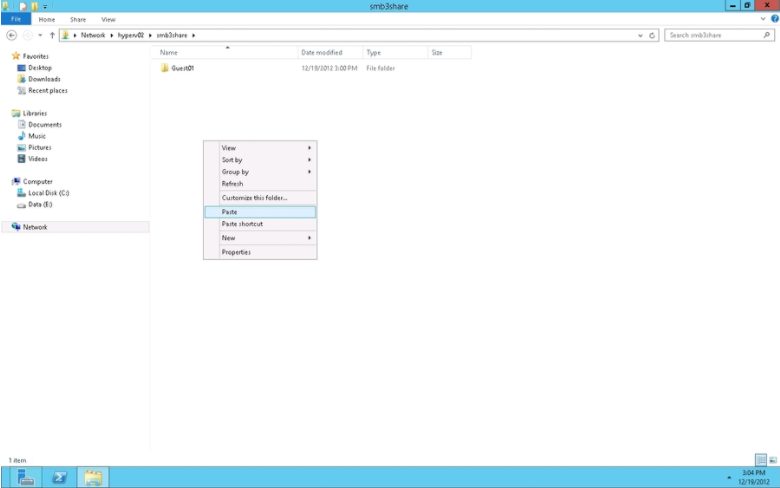The height and width of the screenshot is (488, 780).
Task: Select Libraries in the navigation pane
Action: pos(34,113)
